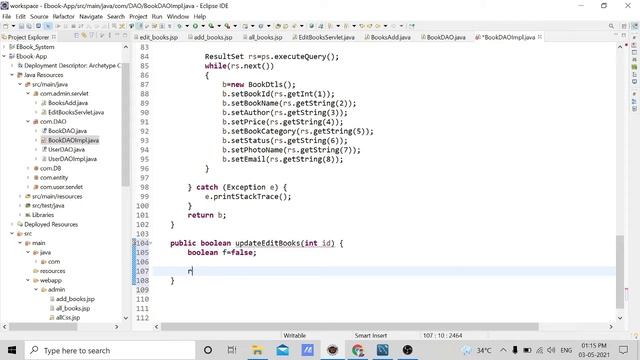This screenshot has height=360, width=640.
Task: Switch to the BookDAO.java tab
Action: [443, 37]
